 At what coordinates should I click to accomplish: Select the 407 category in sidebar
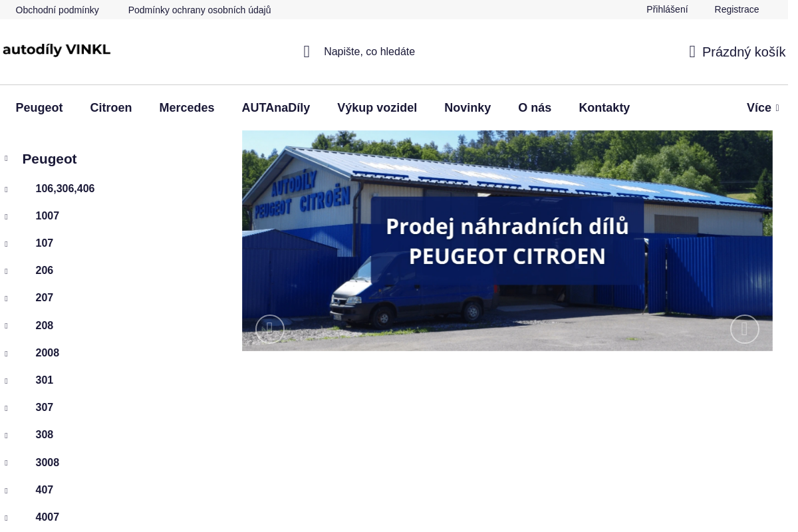(x=45, y=490)
